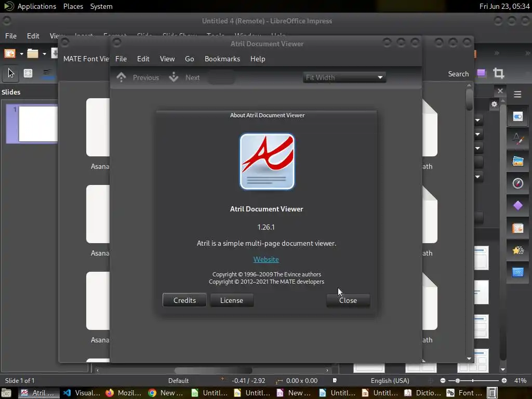This screenshot has width=532, height=399.
Task: Open sidebar panel gear options in Impress
Action: pos(495,104)
